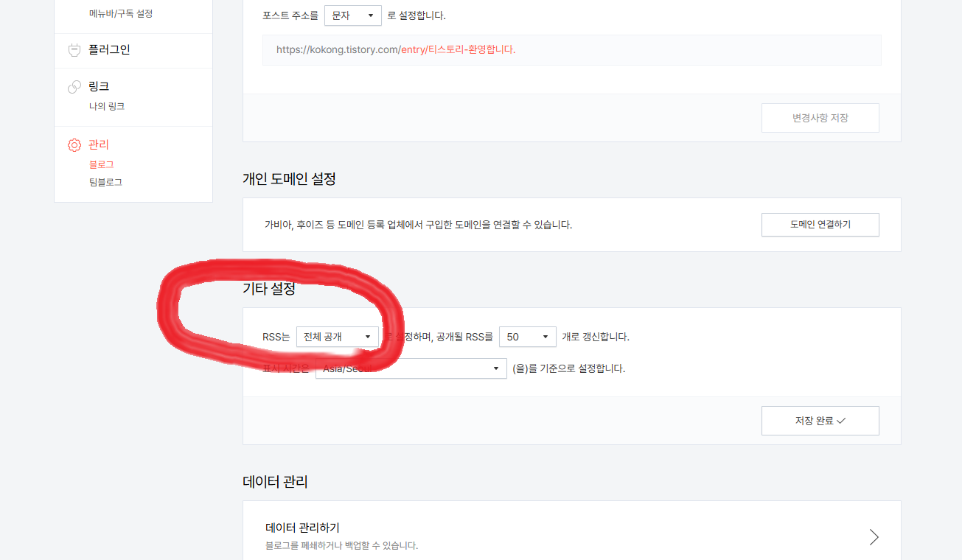
Task: Click the chain link icon in sidebar
Action: [x=74, y=87]
